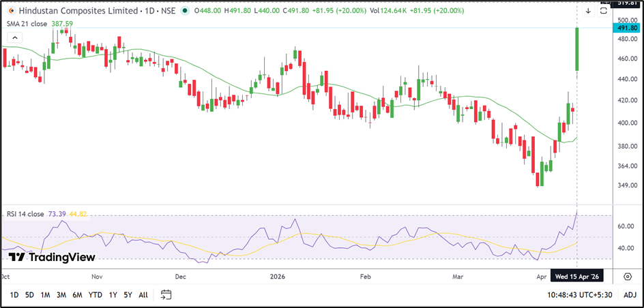Select the 1D time range
644x308 pixels.
pos(14,295)
